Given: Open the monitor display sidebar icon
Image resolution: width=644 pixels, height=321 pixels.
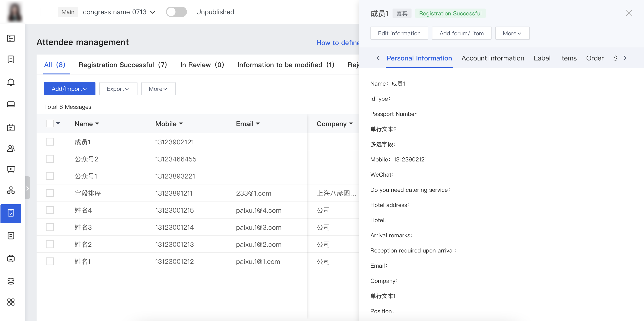Looking at the screenshot, I should point(11,105).
